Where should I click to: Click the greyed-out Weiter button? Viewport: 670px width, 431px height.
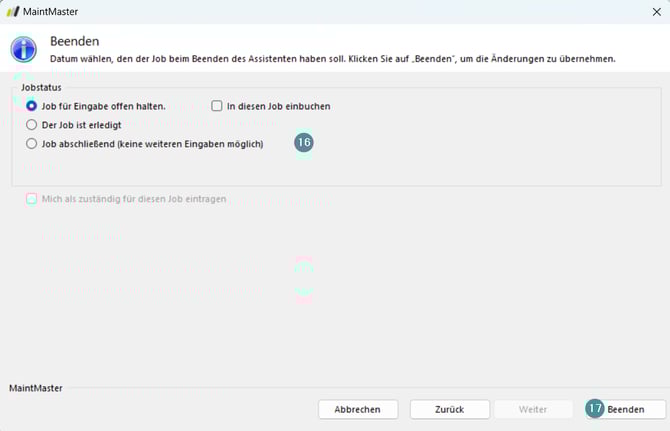[532, 409]
